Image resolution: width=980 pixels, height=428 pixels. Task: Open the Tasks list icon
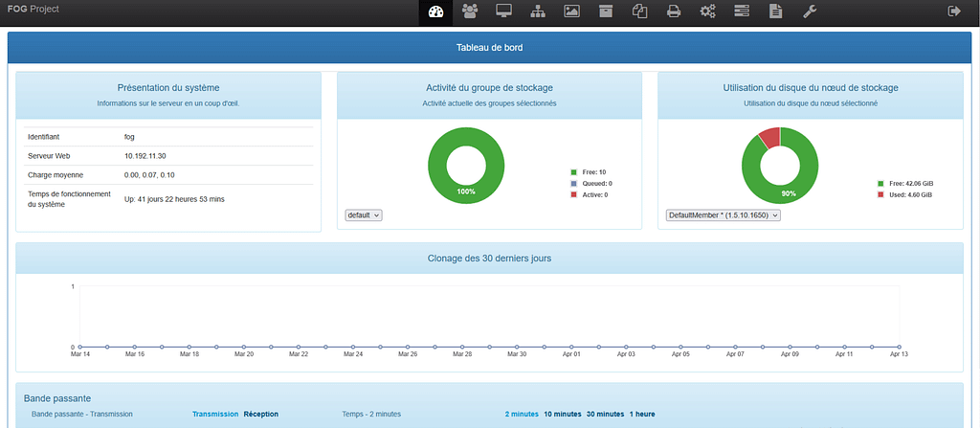click(x=742, y=11)
